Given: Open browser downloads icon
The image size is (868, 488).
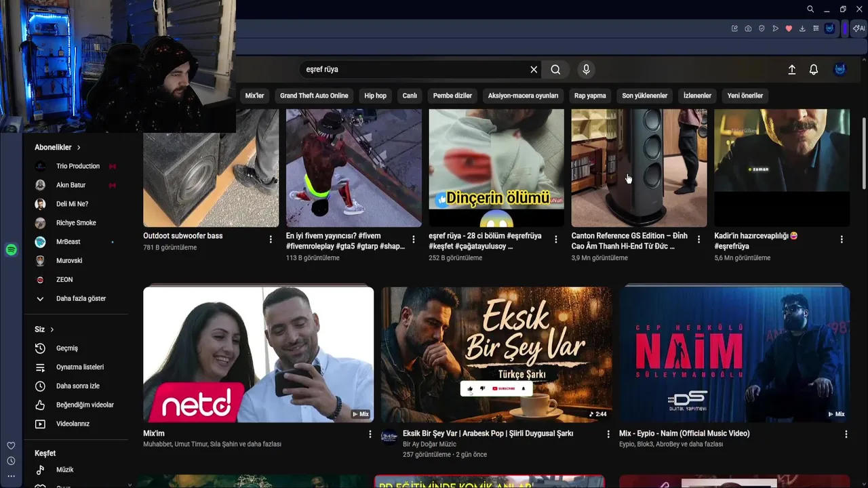Looking at the screenshot, I should pos(802,28).
